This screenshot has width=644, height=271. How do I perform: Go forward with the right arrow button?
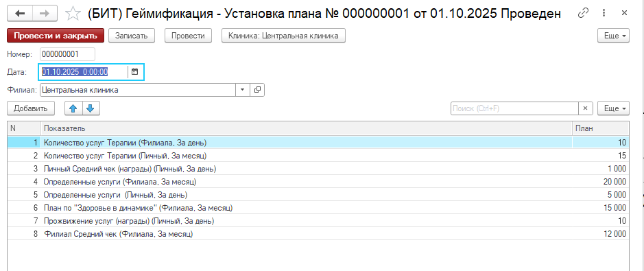click(x=45, y=14)
